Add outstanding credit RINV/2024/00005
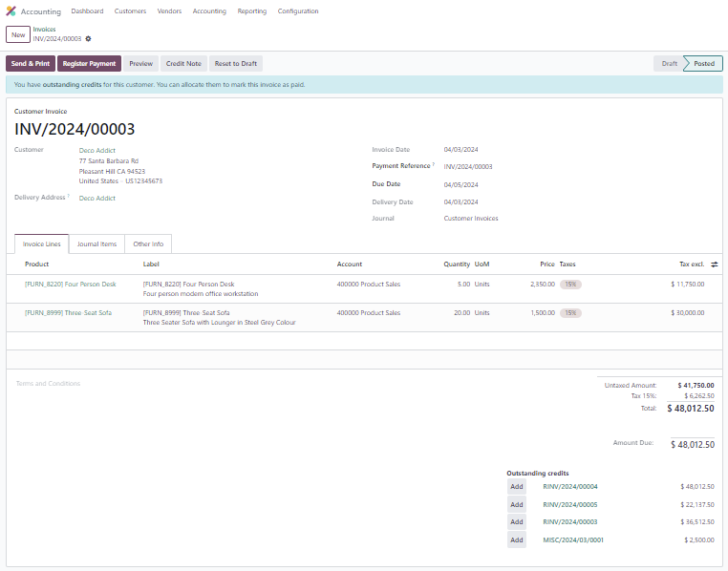The width and height of the screenshot is (728, 571). click(x=517, y=505)
